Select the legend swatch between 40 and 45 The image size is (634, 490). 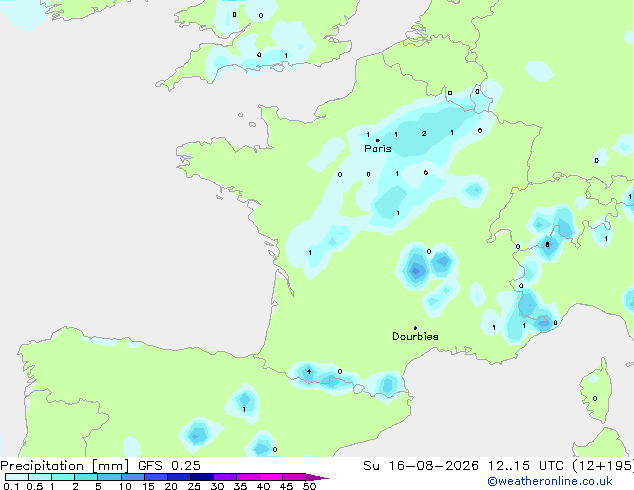click(271, 477)
